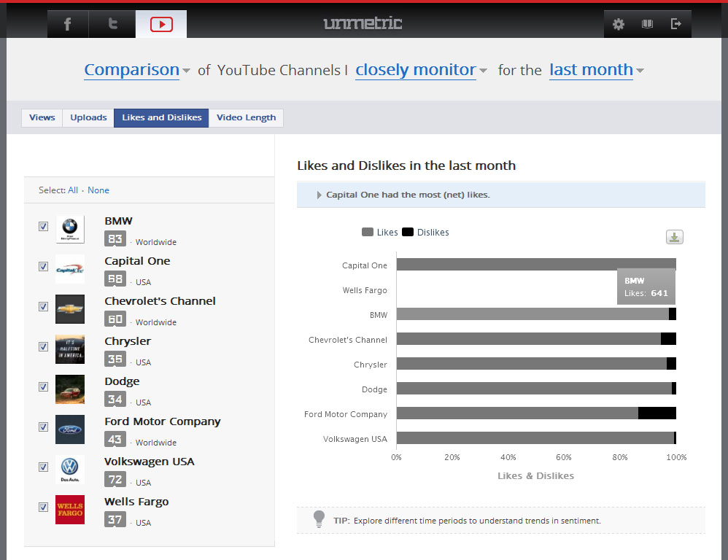The height and width of the screenshot is (560, 728).
Task: Click the Chevrolet logo thumbnail
Action: 70,309
